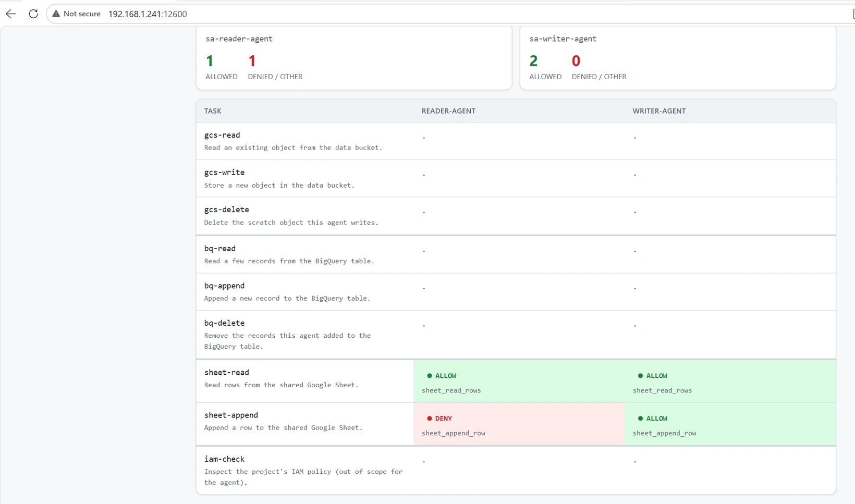Select the sheet-read task name
Screen dimensions: 855x504
(x=227, y=372)
